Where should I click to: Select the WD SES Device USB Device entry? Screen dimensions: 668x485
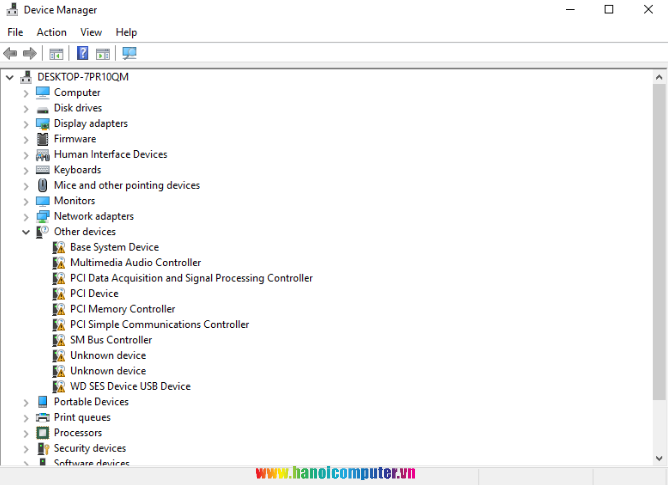pyautogui.click(x=130, y=387)
